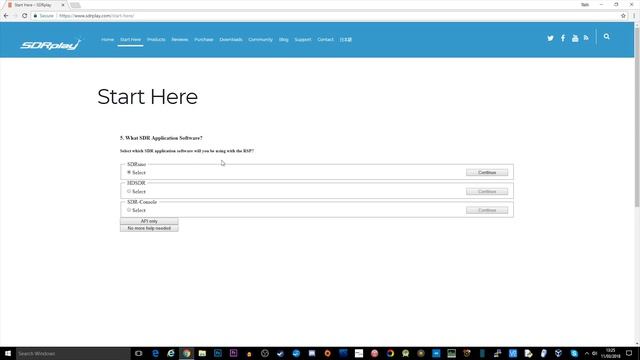The height and width of the screenshot is (360, 640).
Task: Open the RSS feed icon
Action: point(586,38)
